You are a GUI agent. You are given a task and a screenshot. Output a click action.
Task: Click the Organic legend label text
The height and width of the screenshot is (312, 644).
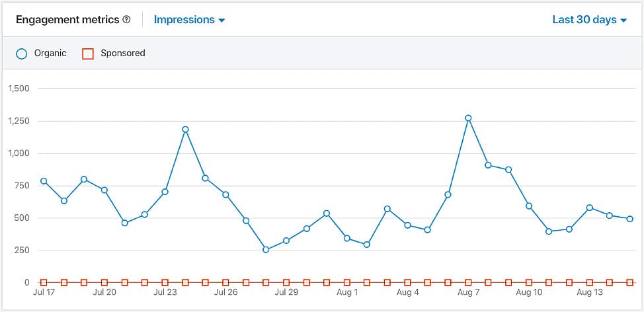[50, 54]
